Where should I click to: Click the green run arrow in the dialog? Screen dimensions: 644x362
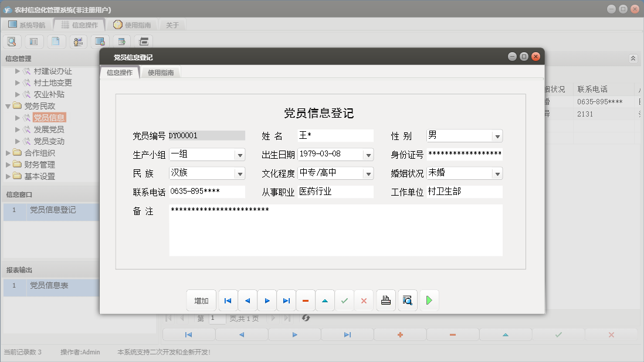429,300
